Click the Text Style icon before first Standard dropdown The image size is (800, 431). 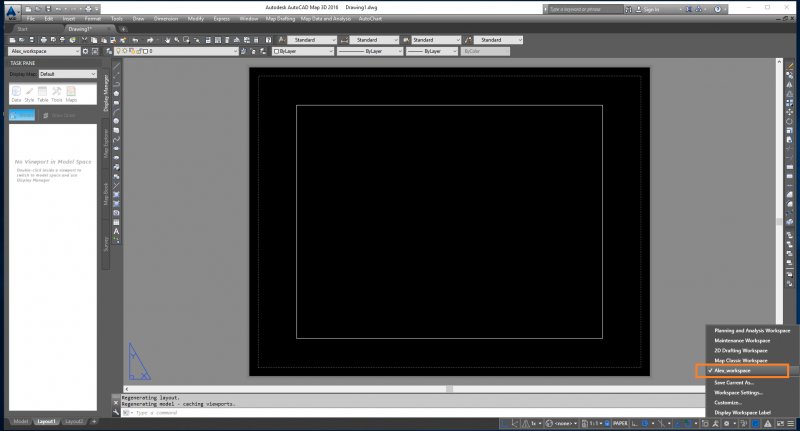point(282,40)
